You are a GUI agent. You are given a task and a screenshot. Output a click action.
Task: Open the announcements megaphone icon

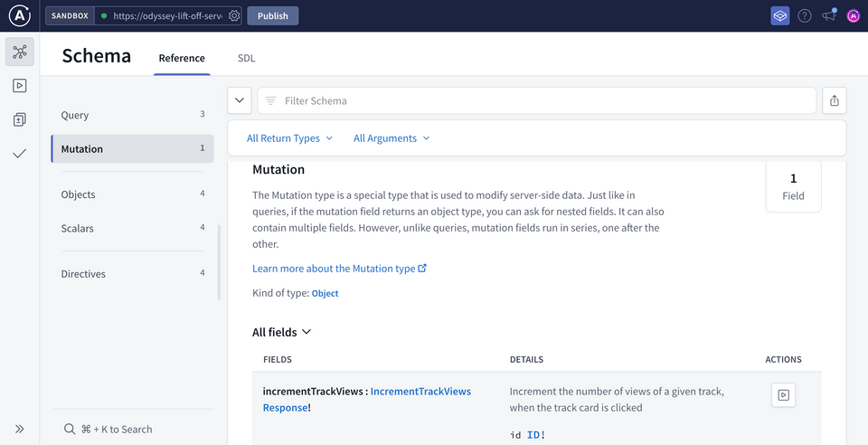pos(829,15)
